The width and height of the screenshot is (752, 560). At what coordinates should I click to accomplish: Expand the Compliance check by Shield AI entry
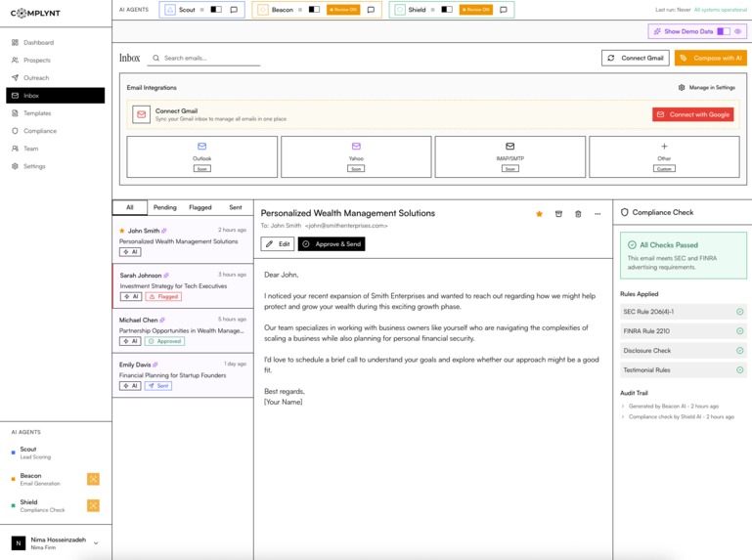[678, 416]
